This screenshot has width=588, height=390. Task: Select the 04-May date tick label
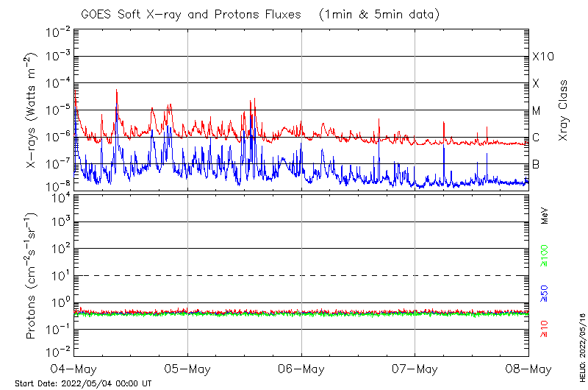click(x=74, y=368)
